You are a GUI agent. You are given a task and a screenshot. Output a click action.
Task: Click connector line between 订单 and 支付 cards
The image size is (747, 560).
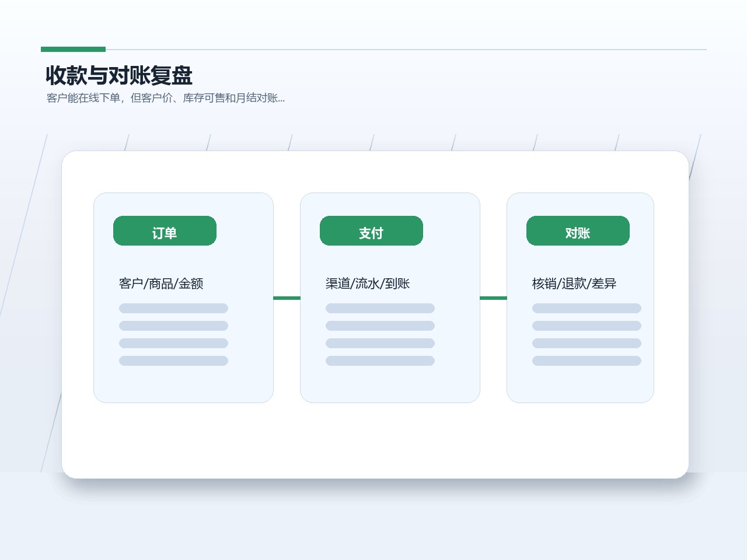coord(287,298)
